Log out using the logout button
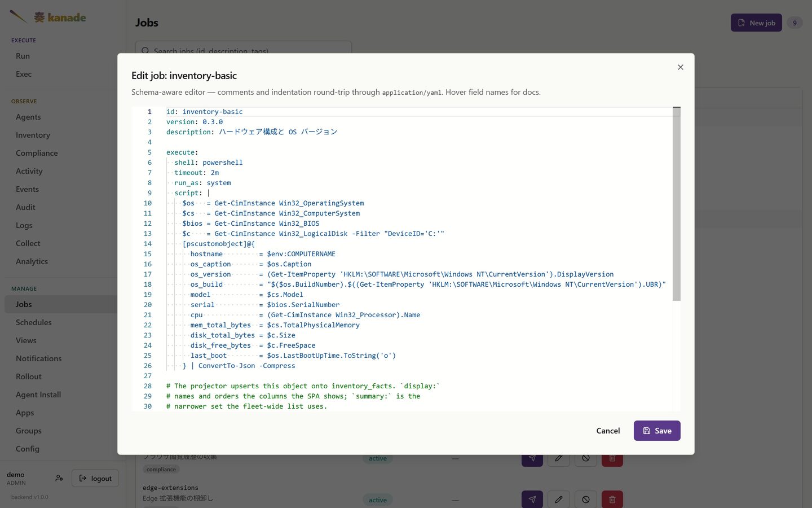This screenshot has width=812, height=508. click(x=95, y=478)
